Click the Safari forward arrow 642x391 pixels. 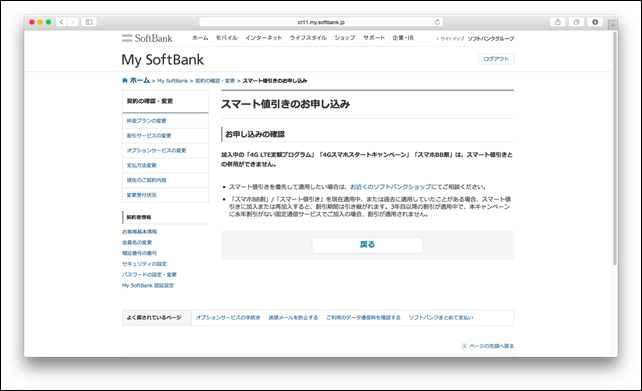click(73, 22)
